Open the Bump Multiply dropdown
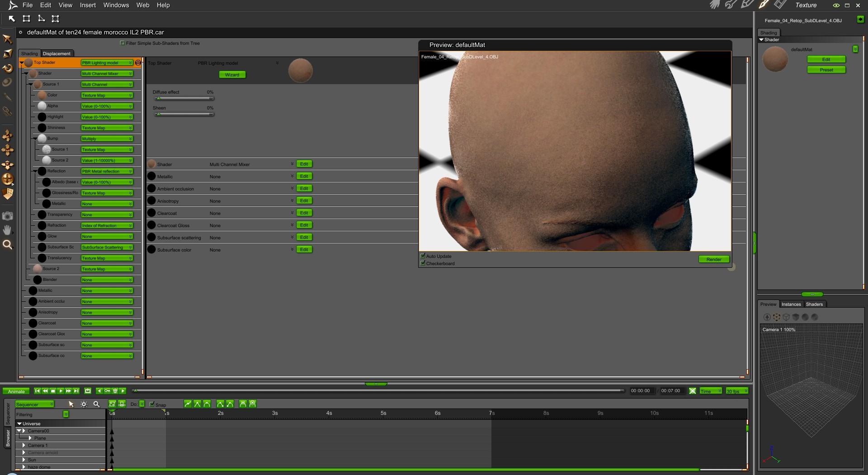The image size is (868, 475). [x=107, y=139]
